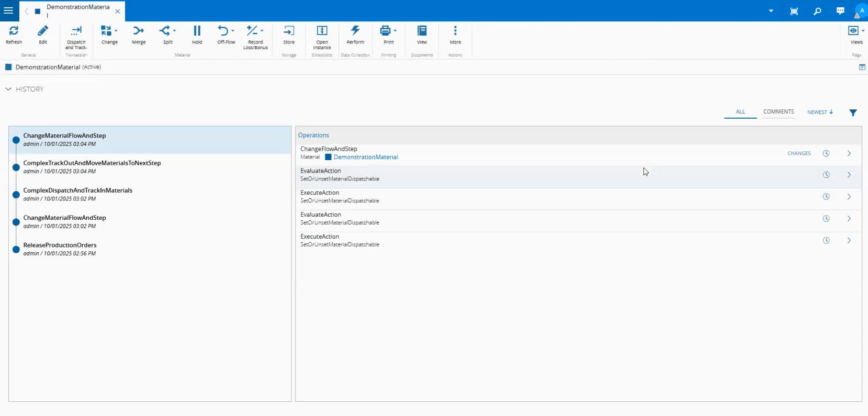The height and width of the screenshot is (416, 868).
Task: Collapse the HISTORY section
Action: point(8,89)
